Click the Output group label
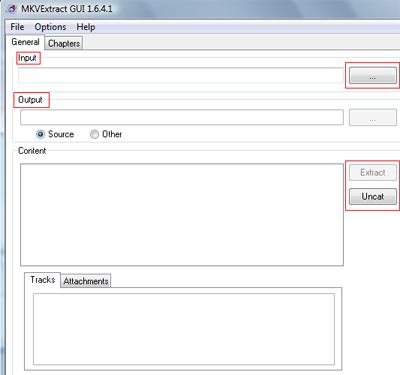400x375 pixels. click(x=30, y=100)
